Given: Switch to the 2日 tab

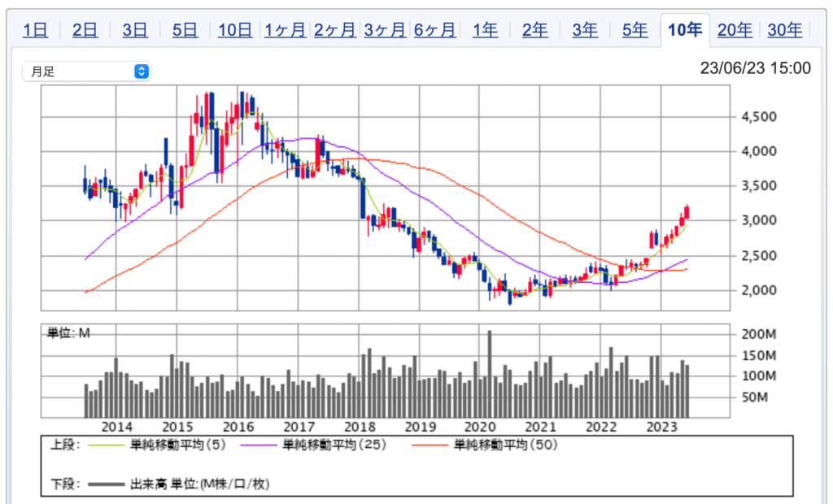Looking at the screenshot, I should tap(85, 30).
